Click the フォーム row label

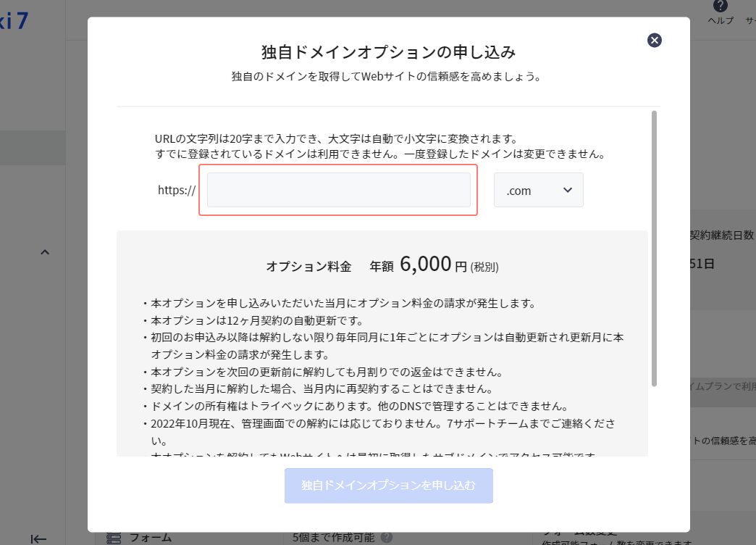click(151, 537)
